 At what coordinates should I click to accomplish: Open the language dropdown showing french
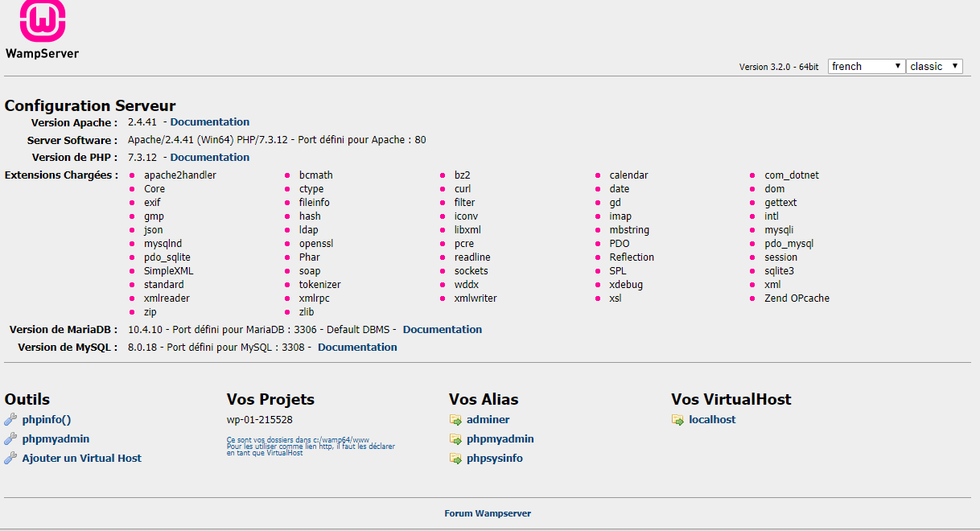pos(867,66)
